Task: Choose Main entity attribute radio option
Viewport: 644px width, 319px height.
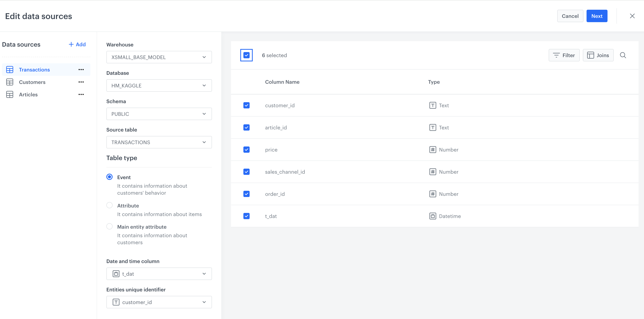Action: tap(109, 226)
